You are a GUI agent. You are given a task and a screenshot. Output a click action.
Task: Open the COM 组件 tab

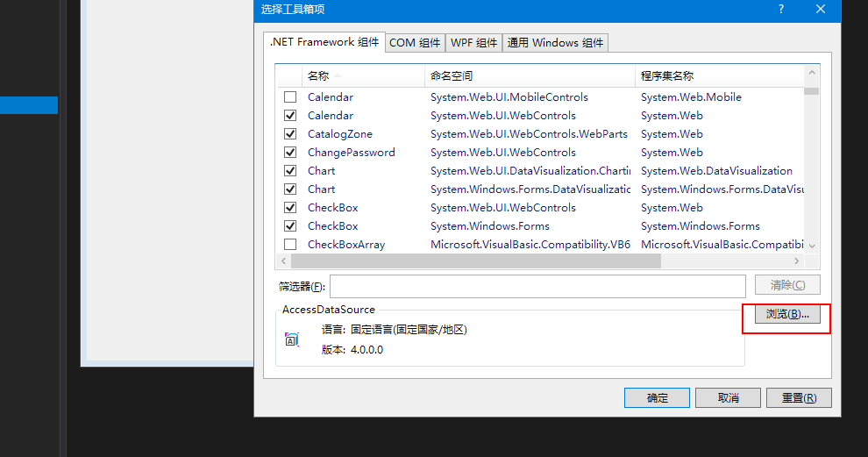pos(415,43)
